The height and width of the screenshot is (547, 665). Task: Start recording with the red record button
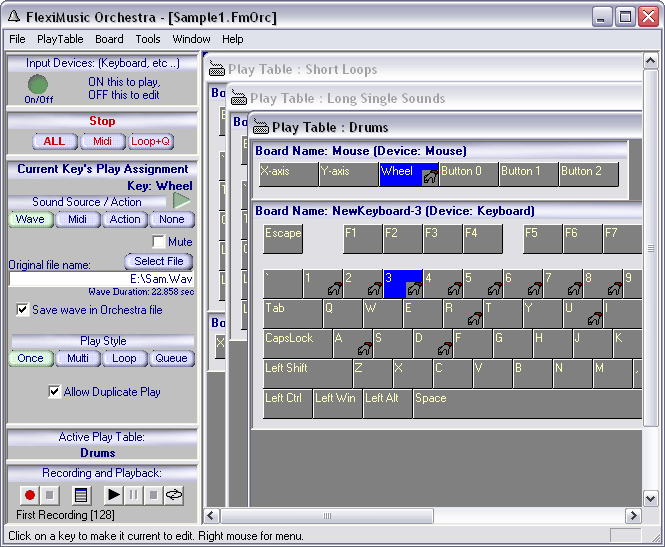tap(30, 495)
